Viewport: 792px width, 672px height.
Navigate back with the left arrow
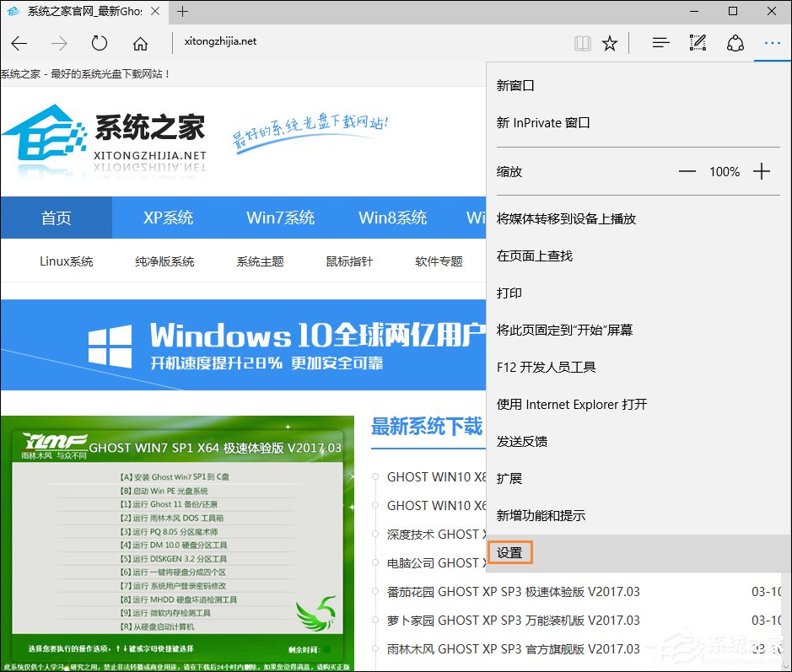click(19, 43)
